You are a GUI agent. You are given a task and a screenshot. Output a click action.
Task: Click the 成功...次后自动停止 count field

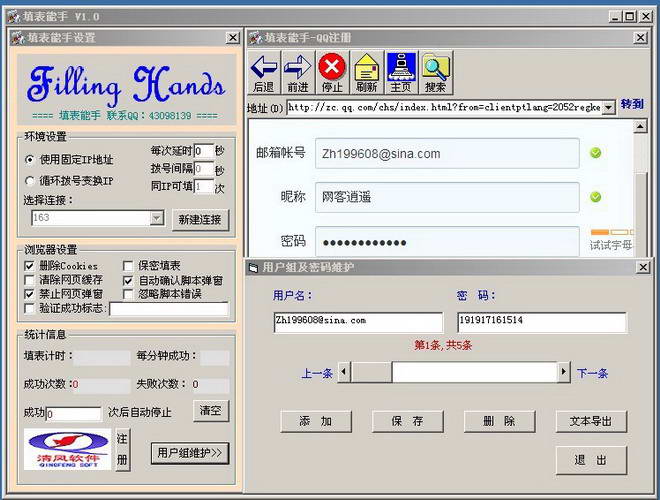click(x=74, y=414)
